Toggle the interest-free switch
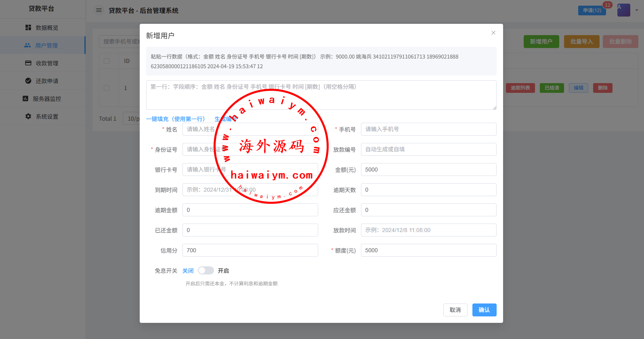Viewport: 644px width, 339px height. tap(206, 270)
